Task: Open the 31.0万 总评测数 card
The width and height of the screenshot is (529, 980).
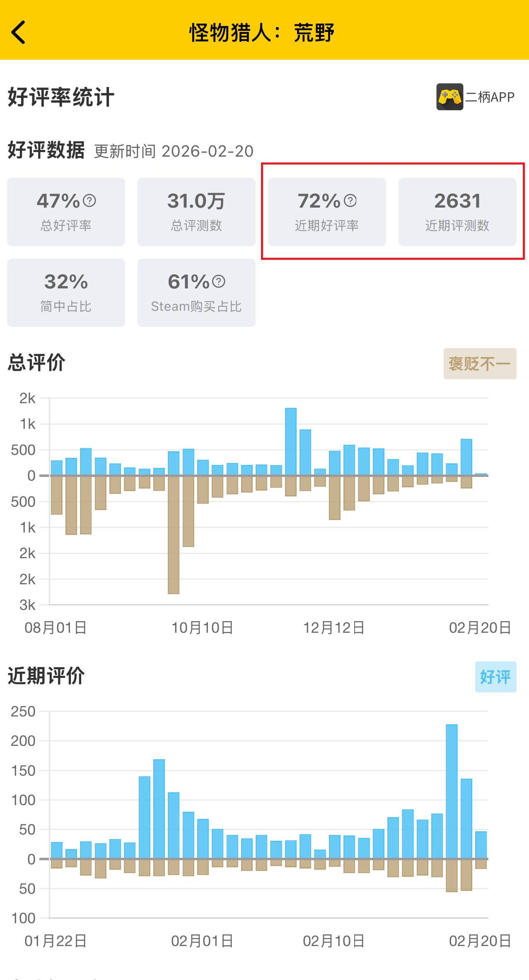Action: (x=196, y=212)
